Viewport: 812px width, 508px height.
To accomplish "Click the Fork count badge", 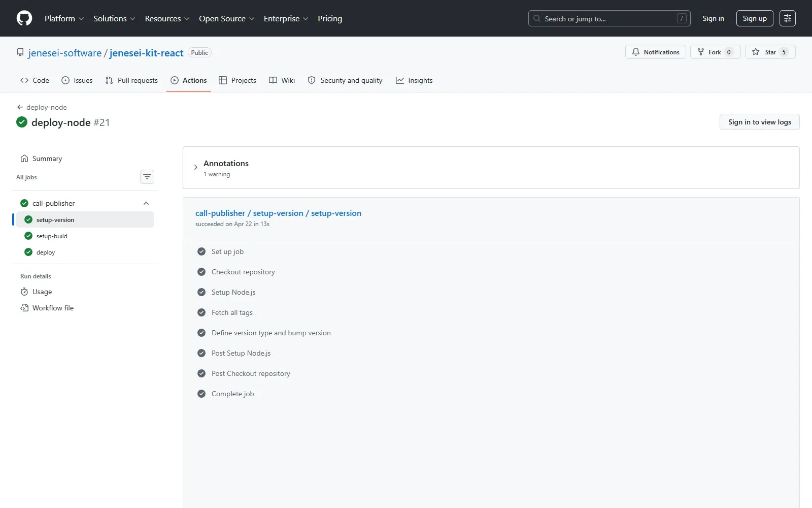I will tap(729, 52).
